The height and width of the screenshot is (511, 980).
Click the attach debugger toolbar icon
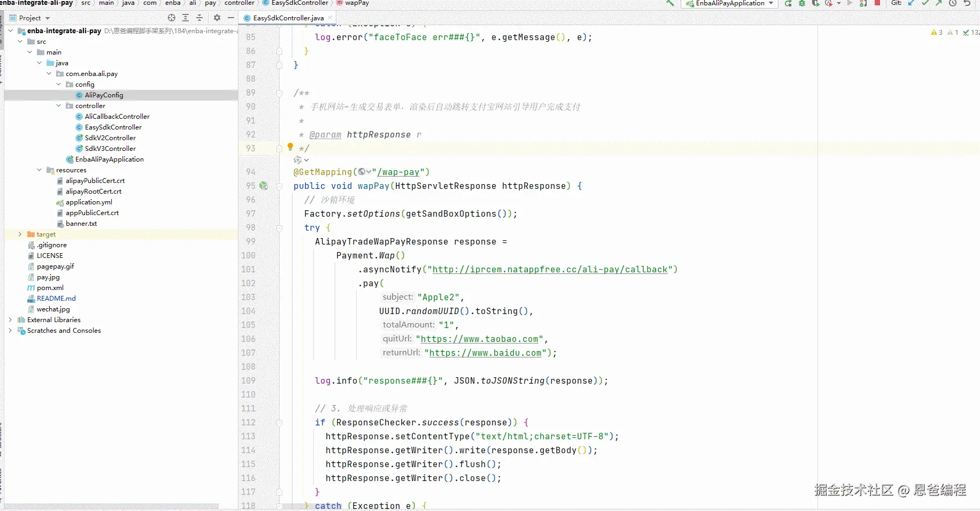(x=863, y=3)
